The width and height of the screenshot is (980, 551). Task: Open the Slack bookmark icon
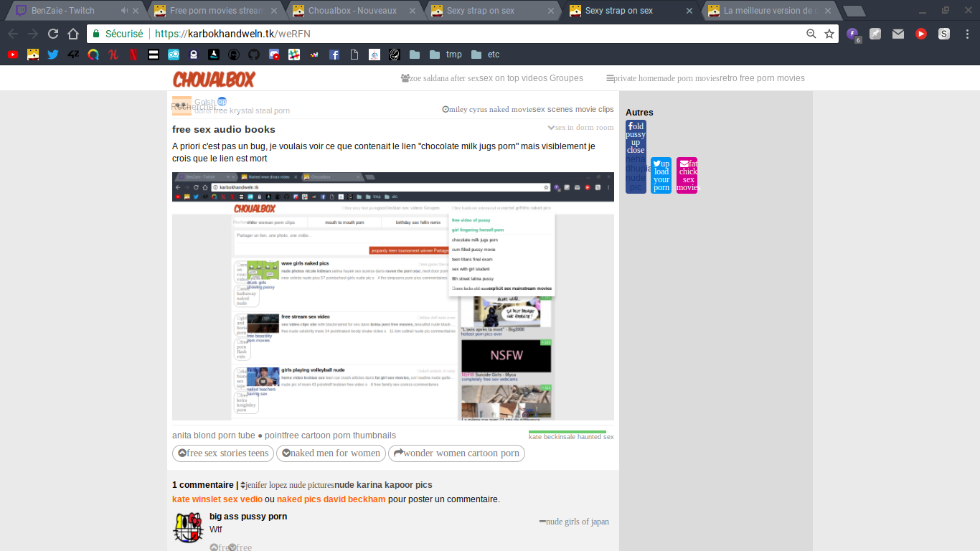point(294,55)
